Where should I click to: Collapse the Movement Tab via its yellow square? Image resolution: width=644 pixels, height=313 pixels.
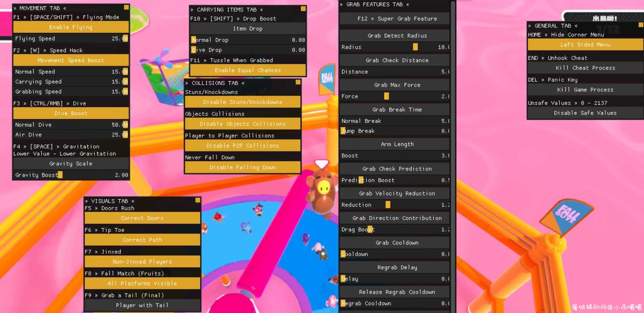(x=126, y=7)
